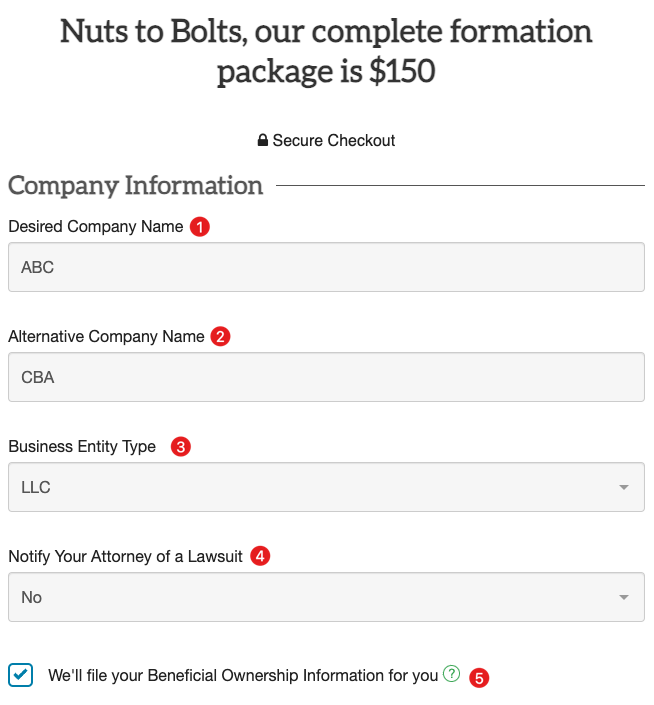This screenshot has width=654, height=705.
Task: Click the Desired Company Name label
Action: [96, 227]
